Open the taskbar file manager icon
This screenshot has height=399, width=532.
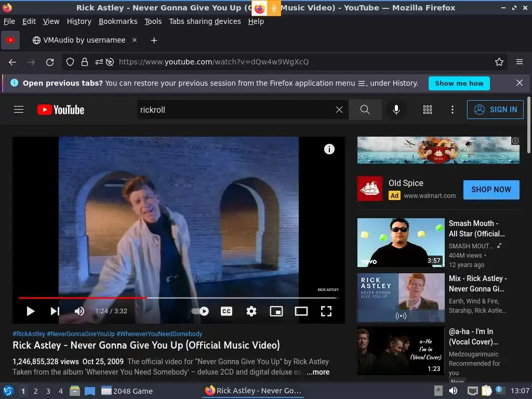(75, 391)
